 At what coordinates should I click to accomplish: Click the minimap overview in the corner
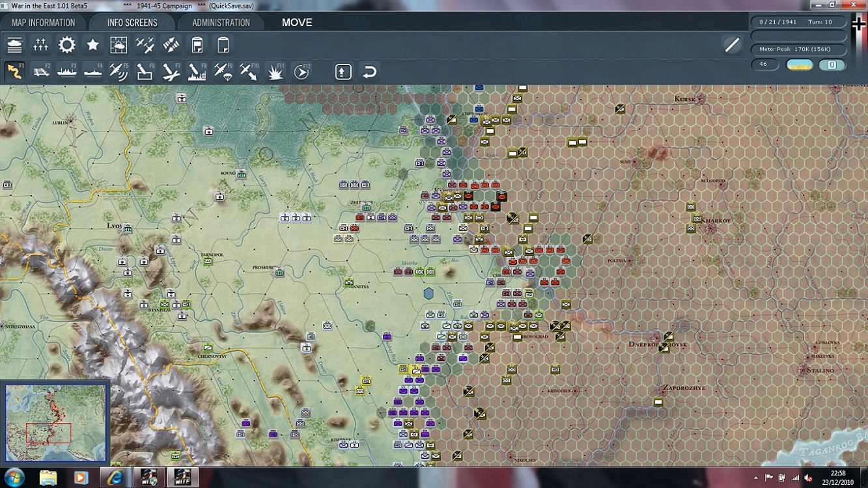coord(56,423)
